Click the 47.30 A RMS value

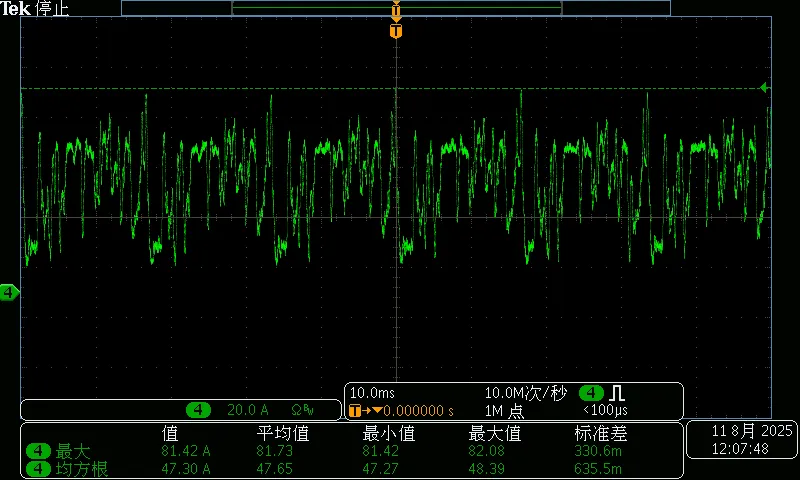[x=186, y=468]
